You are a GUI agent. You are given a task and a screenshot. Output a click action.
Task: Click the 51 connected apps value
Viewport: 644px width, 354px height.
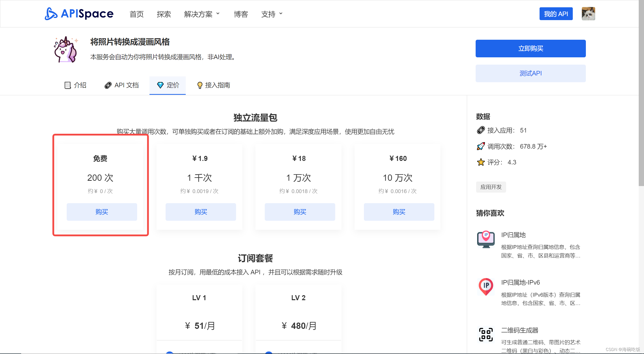click(x=523, y=130)
